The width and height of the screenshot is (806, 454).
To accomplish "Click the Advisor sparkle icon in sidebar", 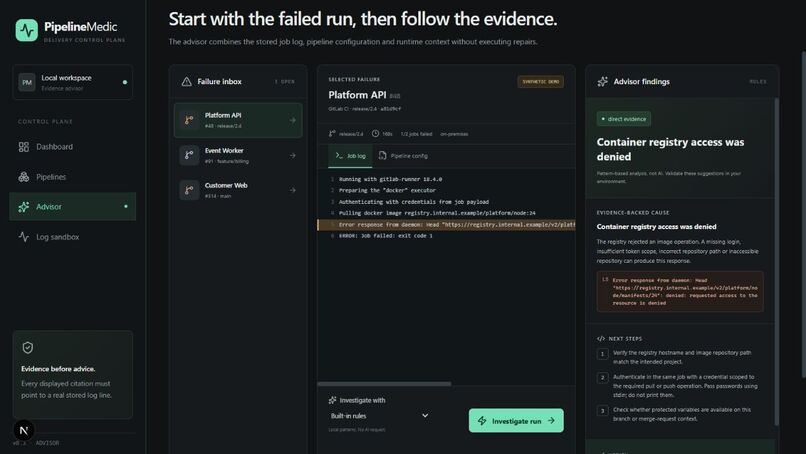I will 24,207.
